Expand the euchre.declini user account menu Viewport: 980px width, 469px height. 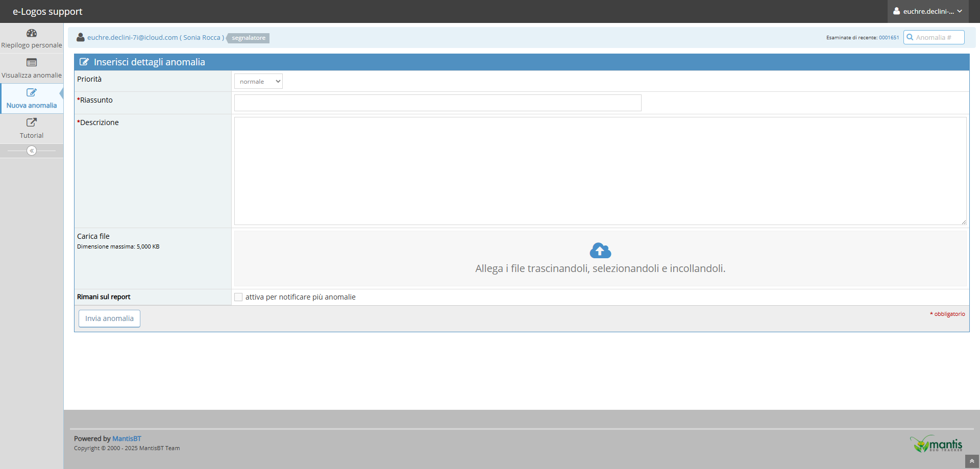click(929, 11)
